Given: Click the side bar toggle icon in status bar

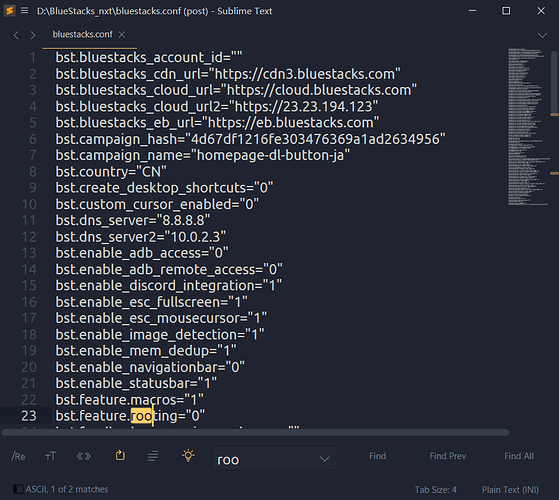Looking at the screenshot, I should [18, 489].
